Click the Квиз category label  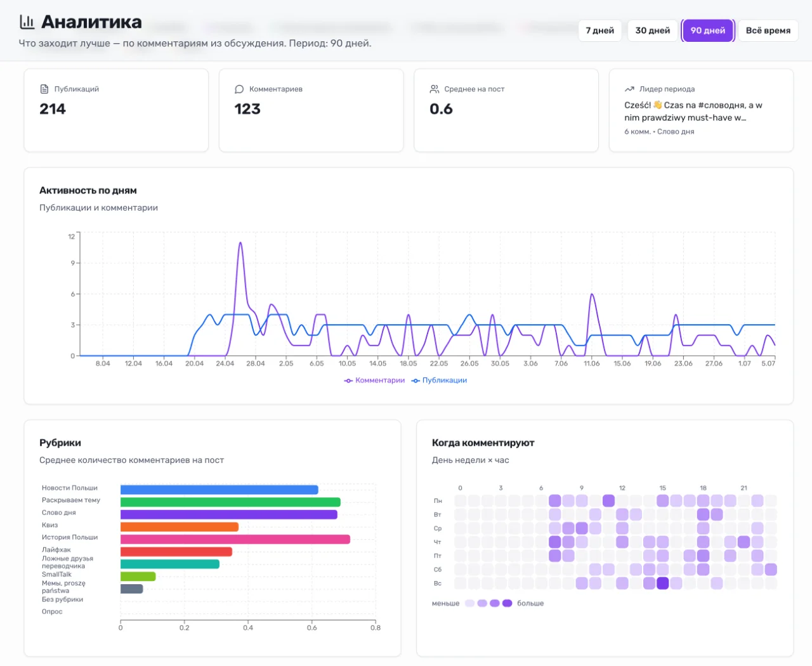[x=49, y=525]
